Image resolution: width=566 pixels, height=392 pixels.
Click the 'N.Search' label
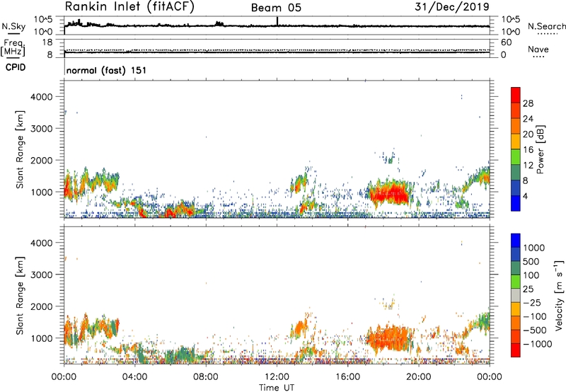click(546, 26)
